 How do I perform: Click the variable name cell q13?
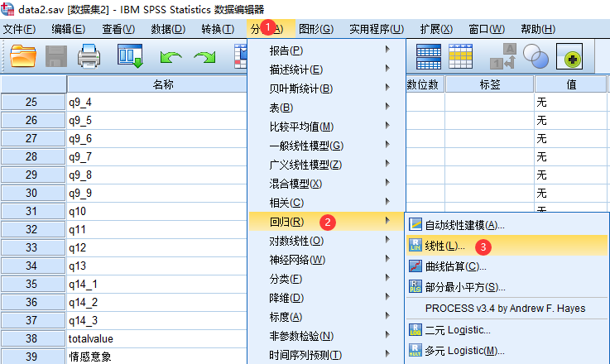pos(157,266)
